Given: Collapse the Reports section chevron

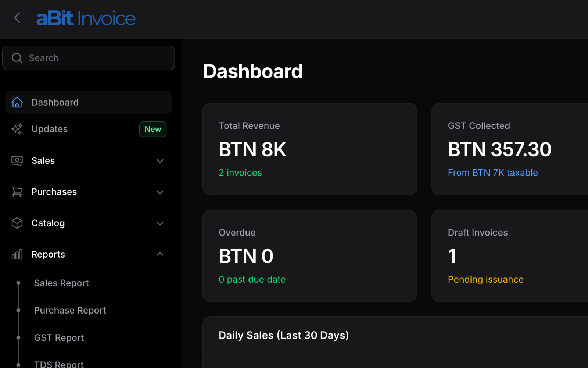Looking at the screenshot, I should (160, 254).
